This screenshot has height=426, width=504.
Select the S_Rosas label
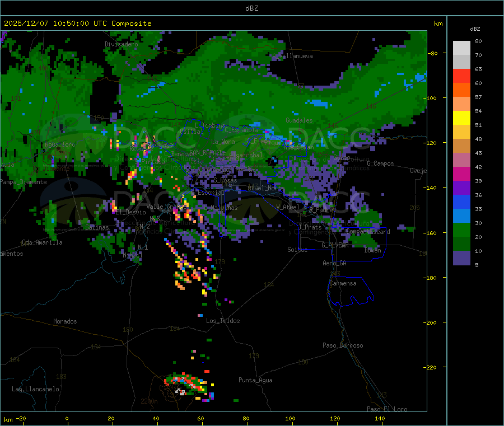225,180
